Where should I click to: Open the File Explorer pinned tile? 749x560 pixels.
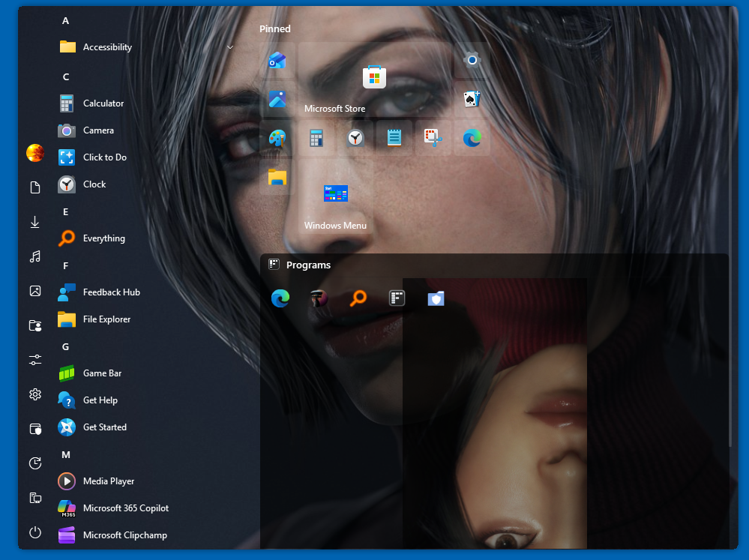click(277, 177)
